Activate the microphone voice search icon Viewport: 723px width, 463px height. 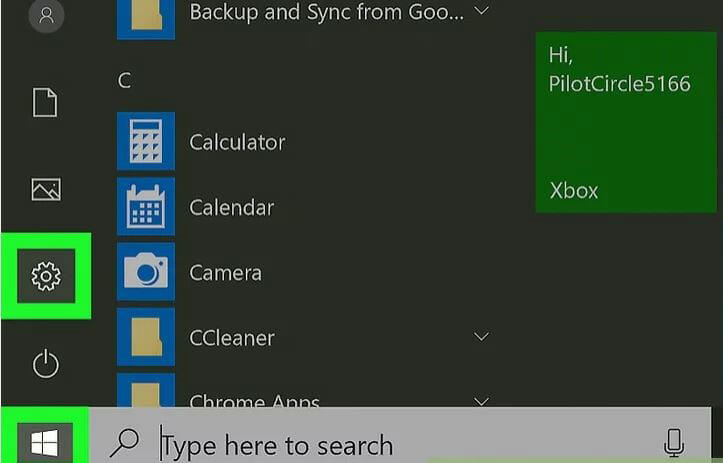(674, 443)
